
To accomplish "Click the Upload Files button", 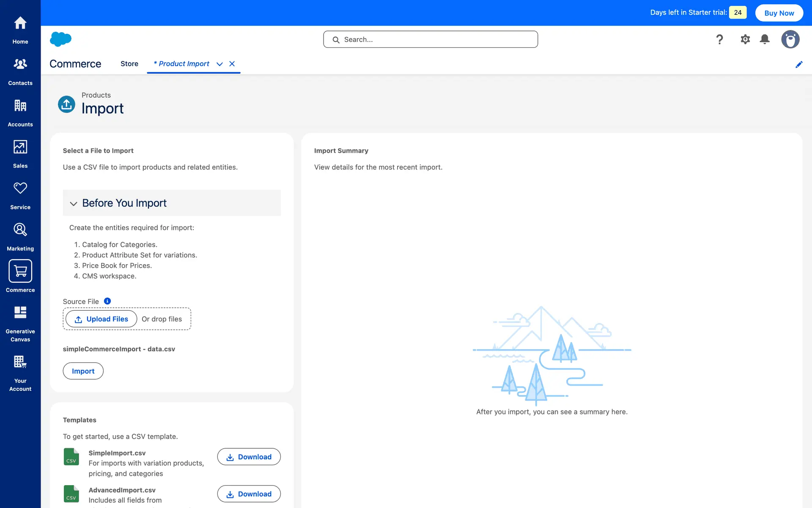I will (x=101, y=319).
